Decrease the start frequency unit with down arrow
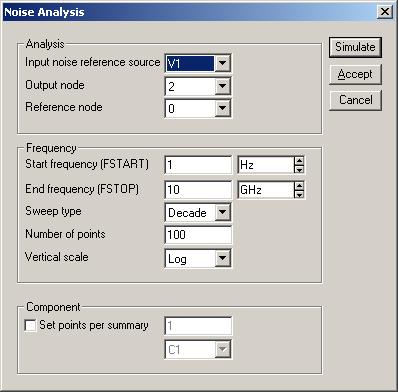Screen dimensions: 398x392 pos(299,169)
